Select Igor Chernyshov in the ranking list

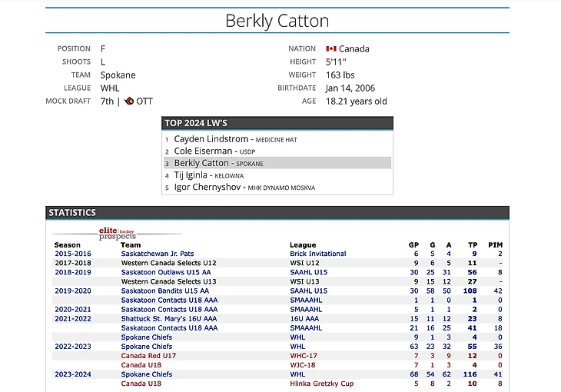[211, 187]
